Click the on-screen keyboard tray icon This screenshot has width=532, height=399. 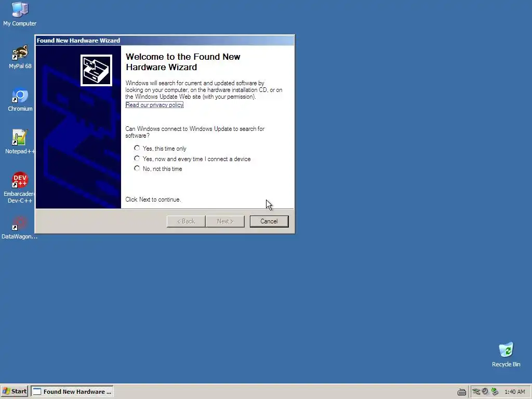461,392
